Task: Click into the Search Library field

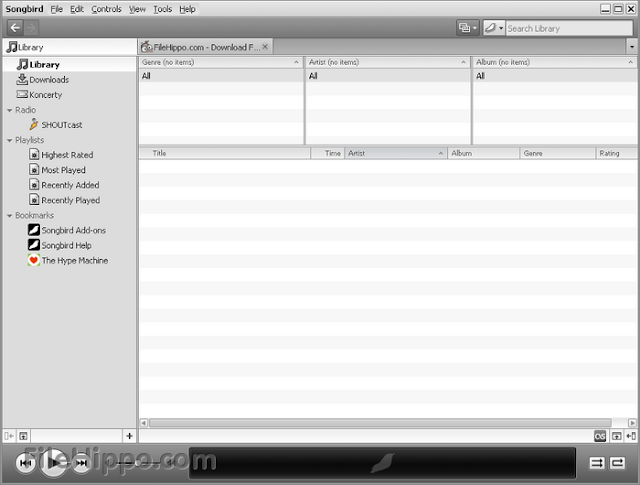Action: pyautogui.click(x=569, y=28)
